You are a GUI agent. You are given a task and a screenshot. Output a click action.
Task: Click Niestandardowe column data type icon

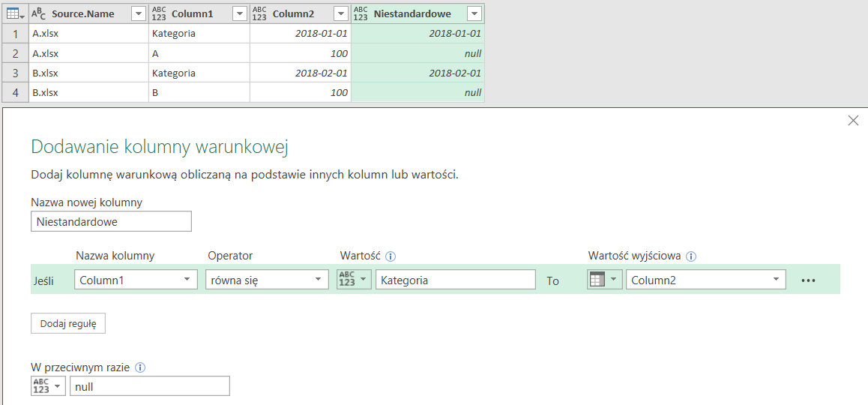pos(361,13)
